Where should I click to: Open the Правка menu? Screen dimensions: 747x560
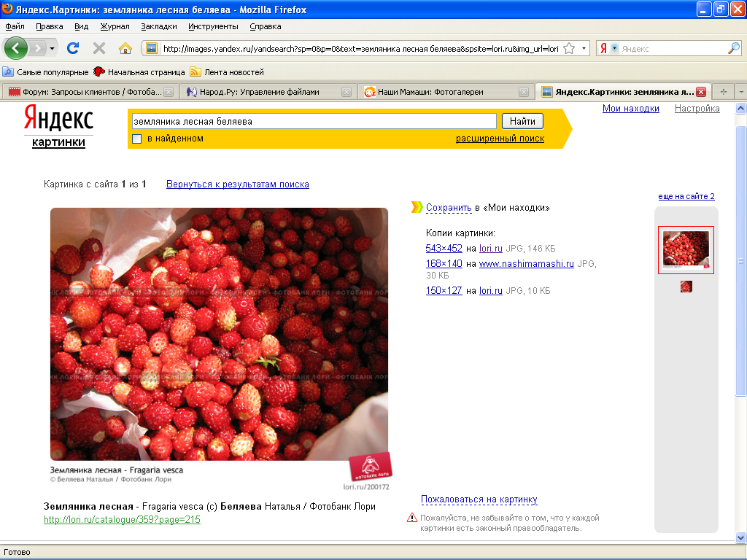(x=49, y=27)
